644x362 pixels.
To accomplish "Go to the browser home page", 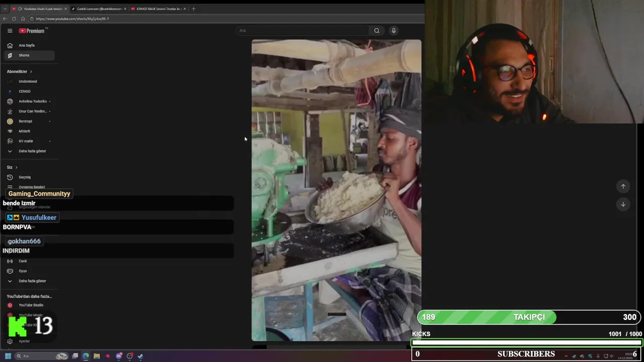I will 23,19.
